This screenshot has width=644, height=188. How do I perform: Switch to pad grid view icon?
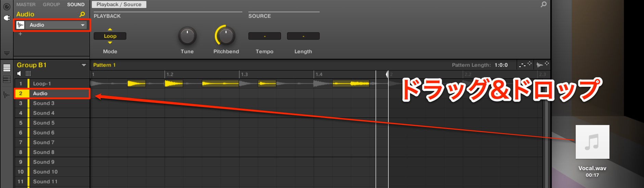28,73
